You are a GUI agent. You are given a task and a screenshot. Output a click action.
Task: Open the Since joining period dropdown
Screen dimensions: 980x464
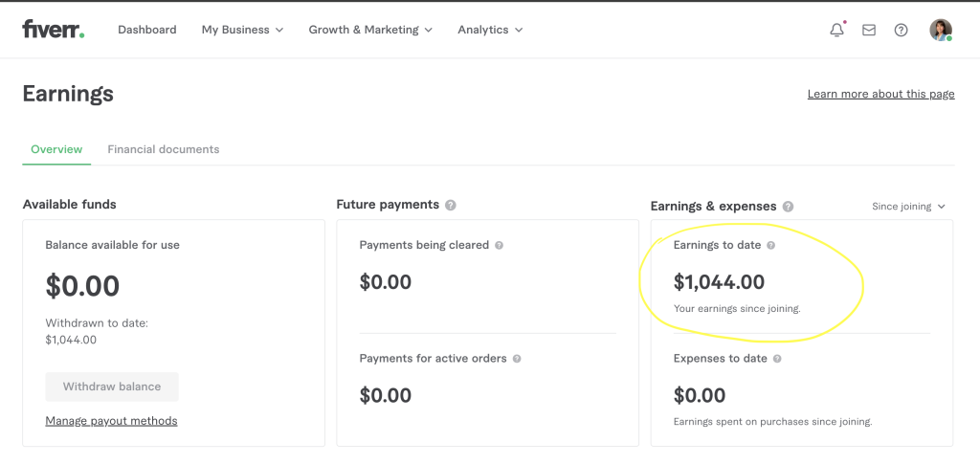click(908, 207)
